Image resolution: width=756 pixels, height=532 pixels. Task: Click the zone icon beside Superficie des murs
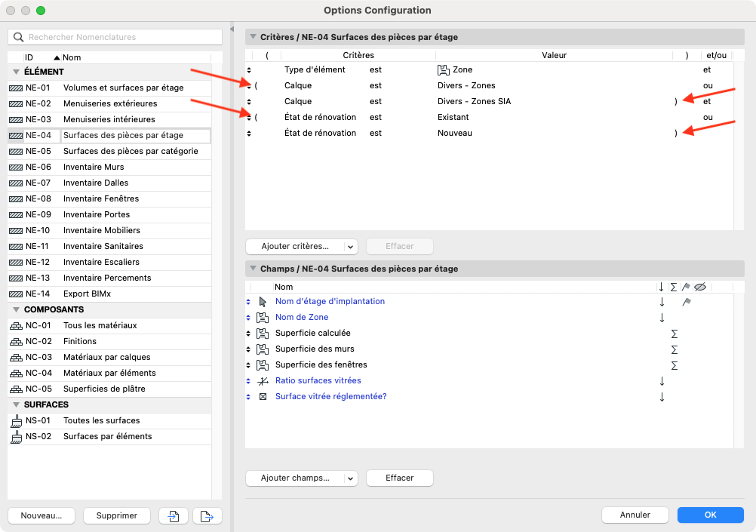click(x=263, y=349)
